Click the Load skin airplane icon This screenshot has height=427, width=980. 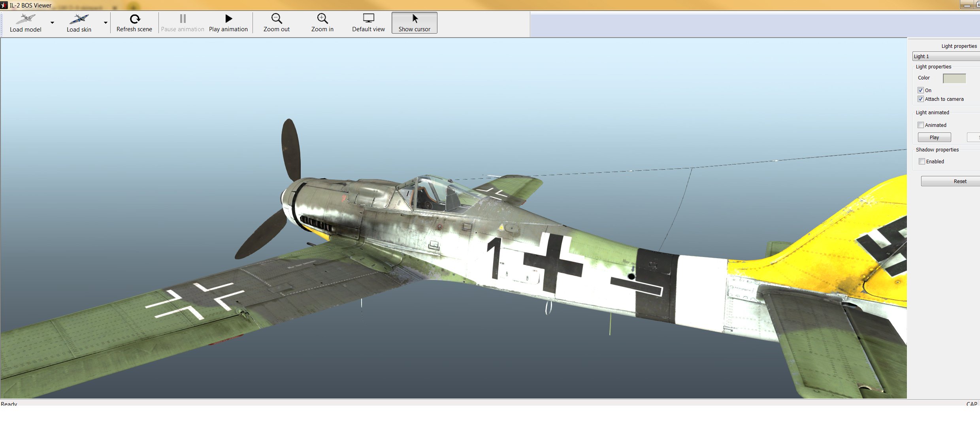tap(79, 19)
